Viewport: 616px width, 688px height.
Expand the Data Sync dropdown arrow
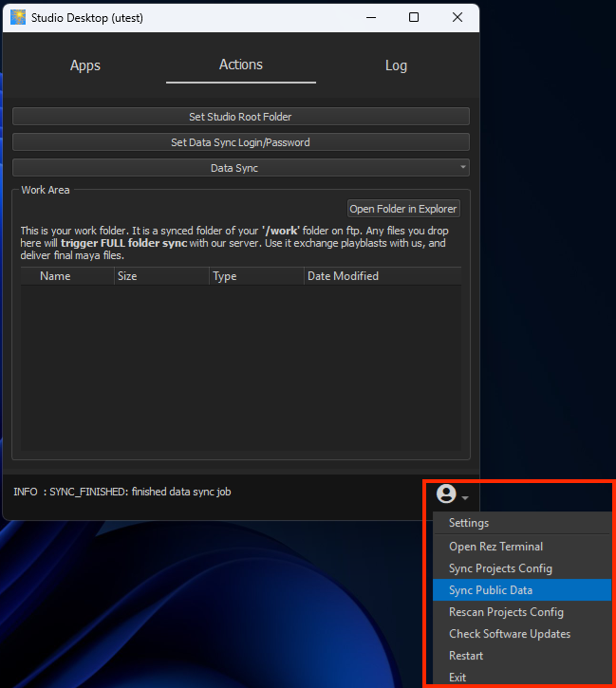[x=463, y=168]
